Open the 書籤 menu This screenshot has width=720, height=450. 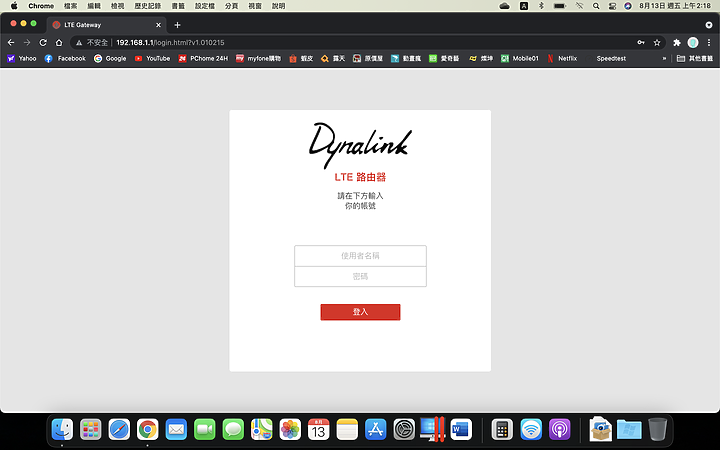[x=178, y=6]
